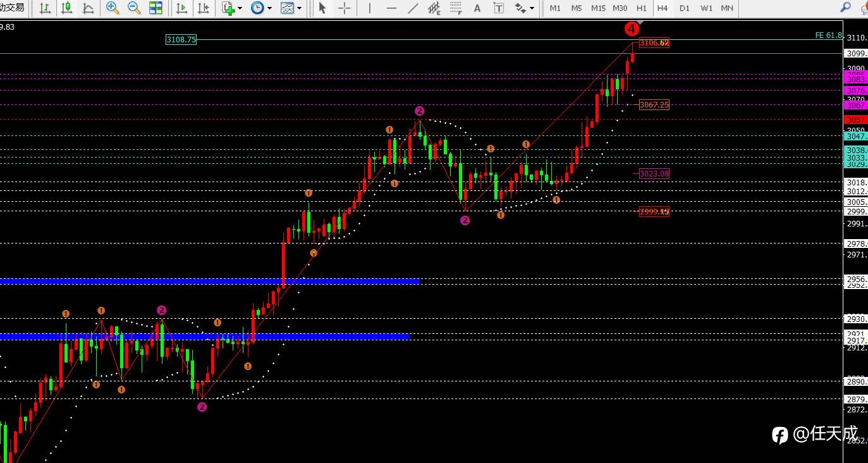Select the 3067.25 price label
The image size is (868, 463).
654,104
